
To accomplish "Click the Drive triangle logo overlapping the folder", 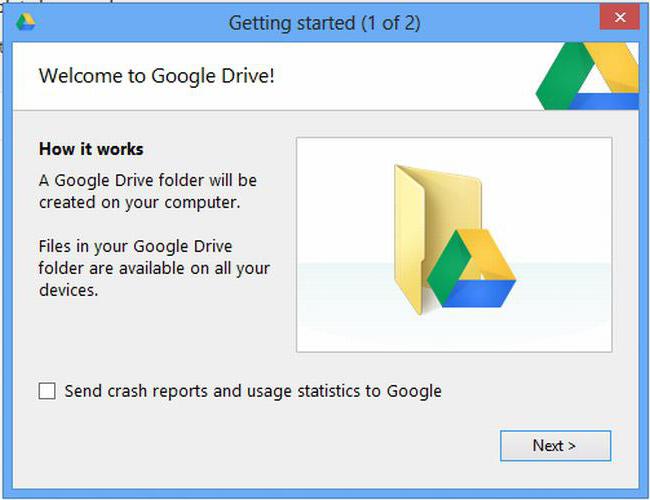I will click(471, 268).
